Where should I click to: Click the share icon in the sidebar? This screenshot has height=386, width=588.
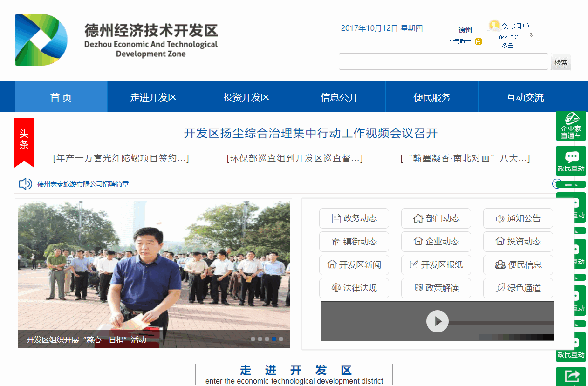pyautogui.click(x=571, y=377)
